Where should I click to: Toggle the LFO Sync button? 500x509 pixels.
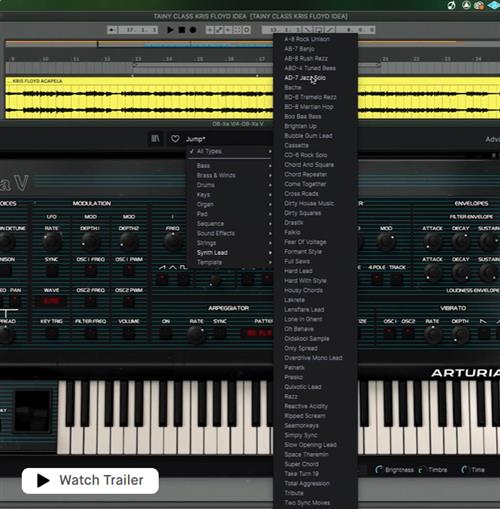[52, 270]
